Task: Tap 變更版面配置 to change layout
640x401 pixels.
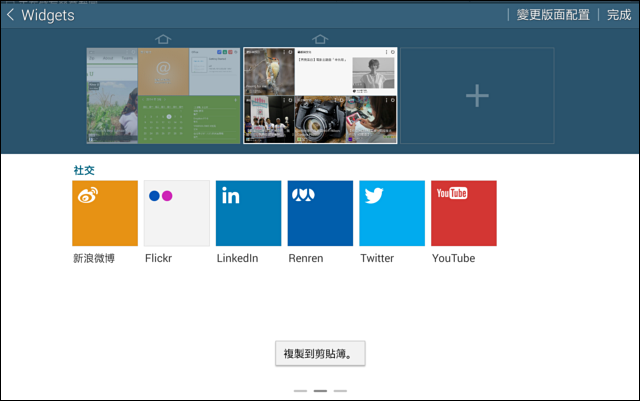Action: pyautogui.click(x=553, y=15)
